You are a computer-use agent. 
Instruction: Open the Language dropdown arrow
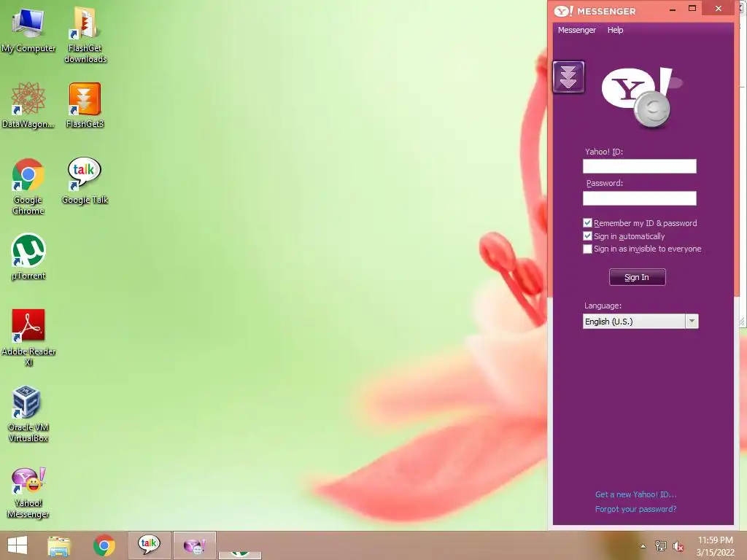[692, 322]
